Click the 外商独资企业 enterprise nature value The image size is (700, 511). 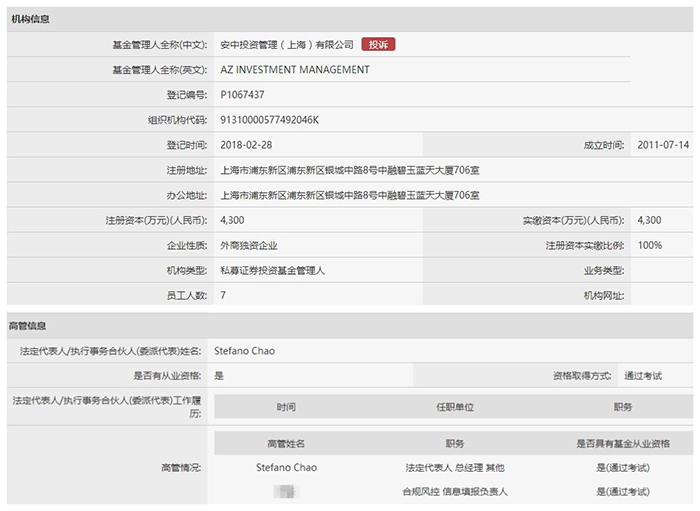(249, 245)
